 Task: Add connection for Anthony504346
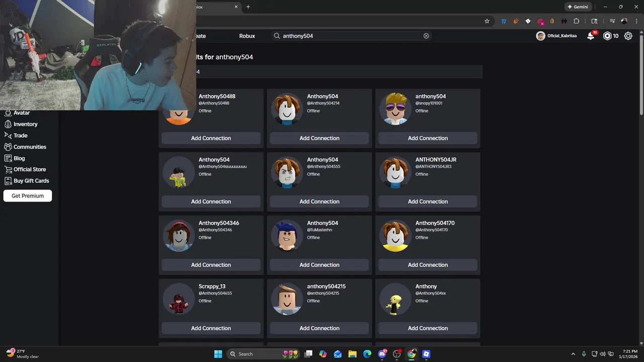point(211,265)
